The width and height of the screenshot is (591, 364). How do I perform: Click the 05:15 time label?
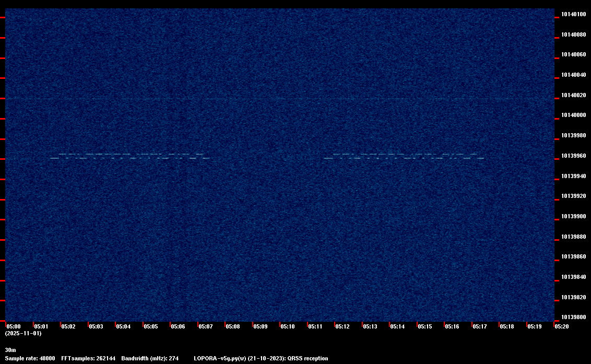pos(425,326)
